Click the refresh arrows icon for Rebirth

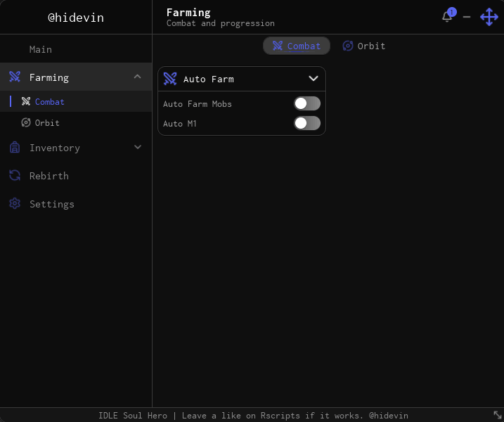pos(15,176)
